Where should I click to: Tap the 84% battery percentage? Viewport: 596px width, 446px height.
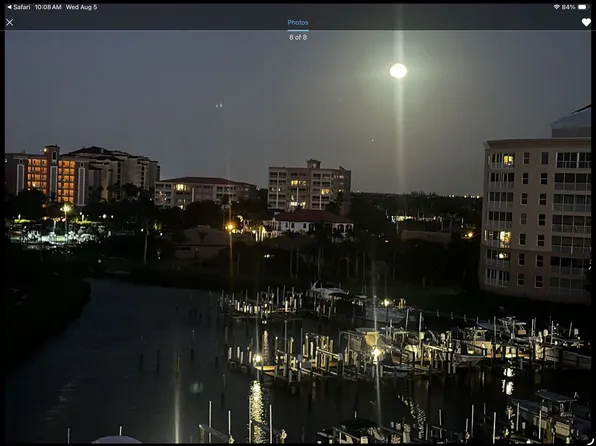pyautogui.click(x=568, y=7)
